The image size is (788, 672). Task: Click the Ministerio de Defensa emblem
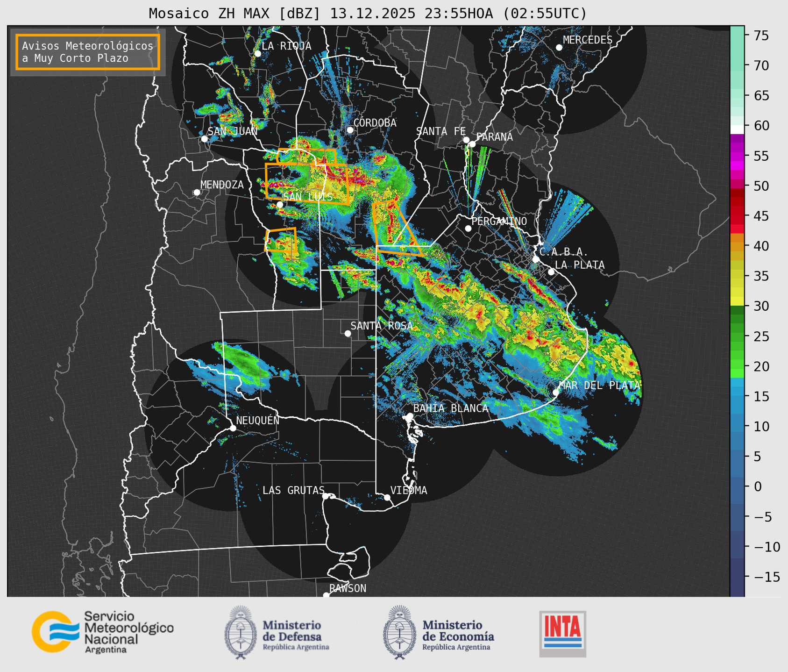(241, 632)
